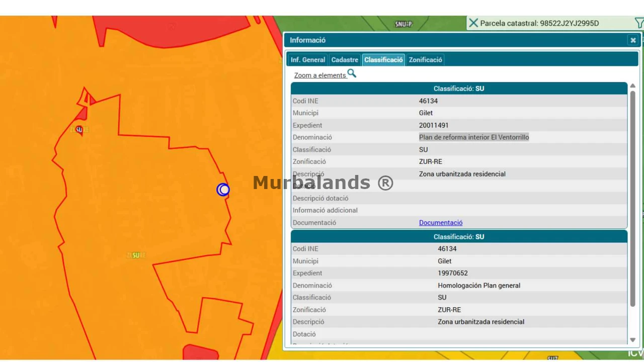Click the Informació panel title
644x362 pixels.
(307, 40)
